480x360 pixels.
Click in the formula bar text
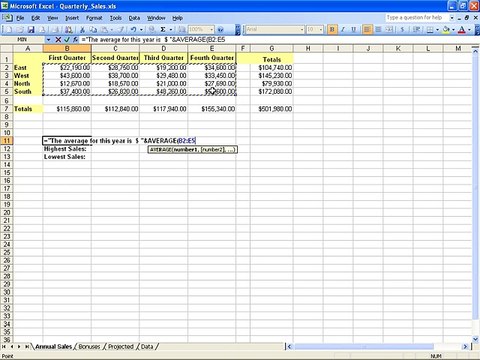pyautogui.click(x=153, y=40)
